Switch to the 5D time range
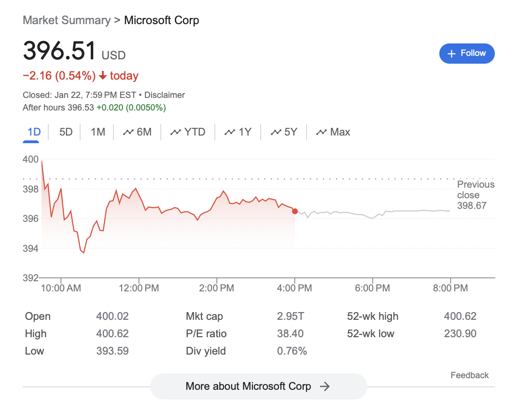Image resolution: width=532 pixels, height=411 pixels. [x=66, y=132]
